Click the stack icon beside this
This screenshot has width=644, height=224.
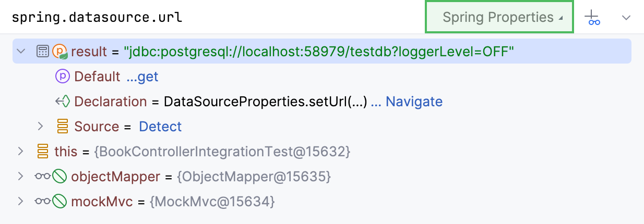pos(43,152)
